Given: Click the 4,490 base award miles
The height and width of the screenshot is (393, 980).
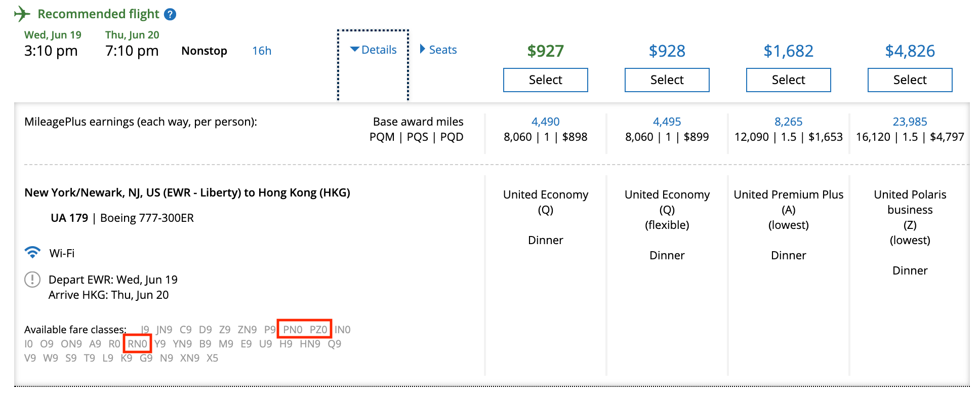Looking at the screenshot, I should coord(545,122).
